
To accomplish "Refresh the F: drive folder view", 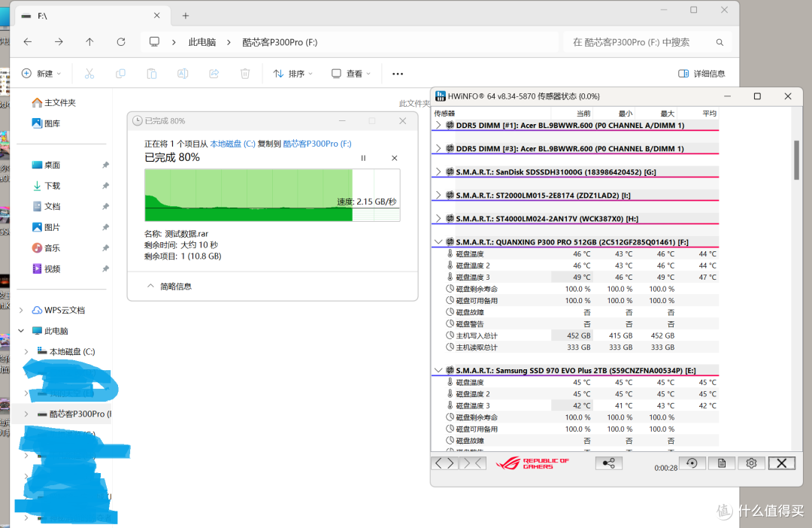I will point(120,42).
